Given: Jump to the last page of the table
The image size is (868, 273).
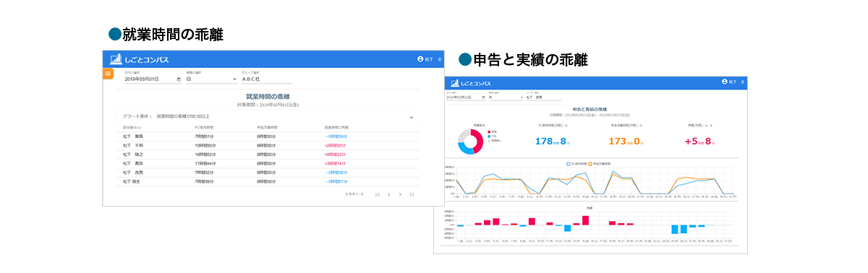Looking at the screenshot, I should pos(412,194).
